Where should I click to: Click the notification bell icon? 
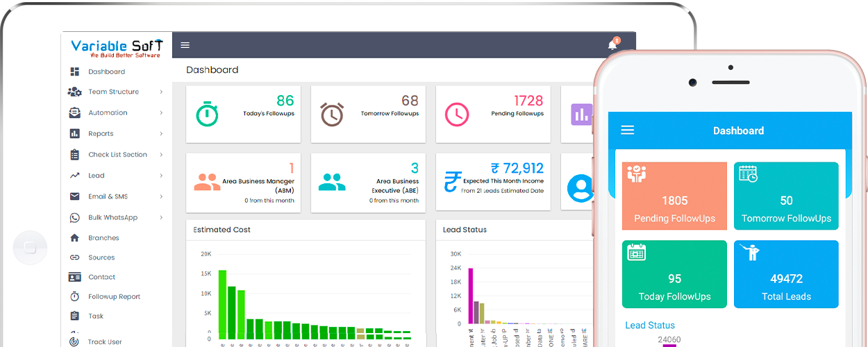tap(612, 45)
